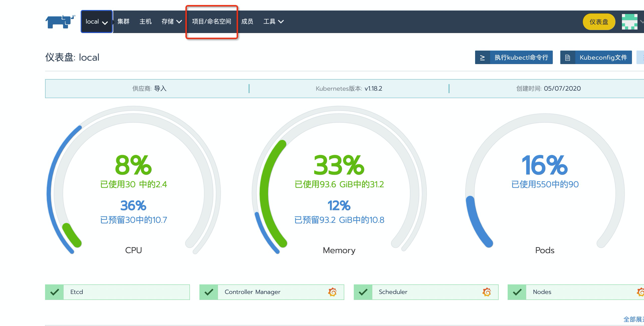This screenshot has width=644, height=326.
Task: Click the user avatar icon
Action: pyautogui.click(x=629, y=22)
